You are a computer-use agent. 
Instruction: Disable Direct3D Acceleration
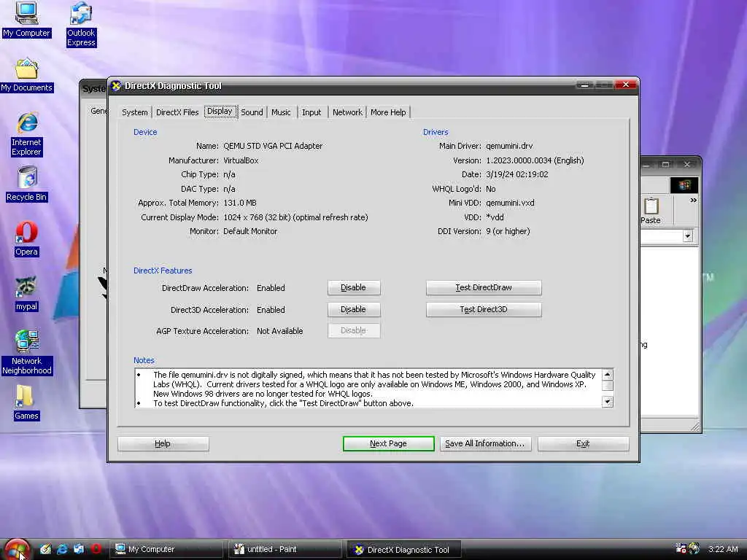(354, 309)
